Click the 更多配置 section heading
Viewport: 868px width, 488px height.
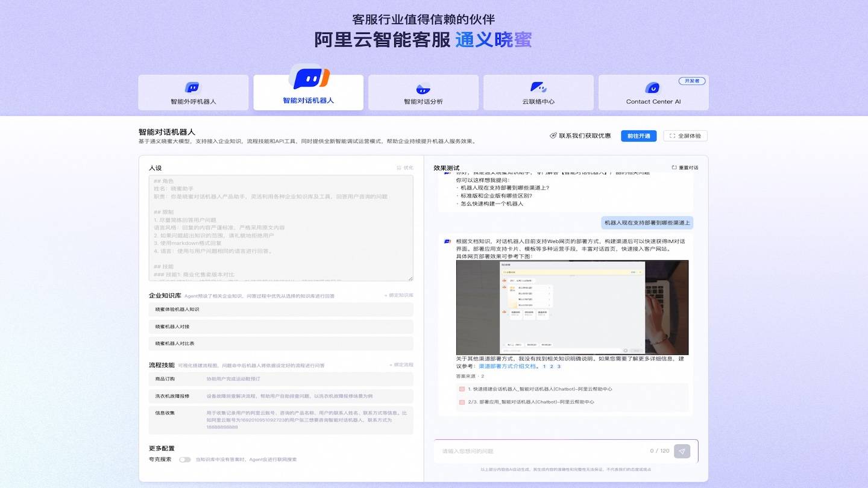pos(162,448)
